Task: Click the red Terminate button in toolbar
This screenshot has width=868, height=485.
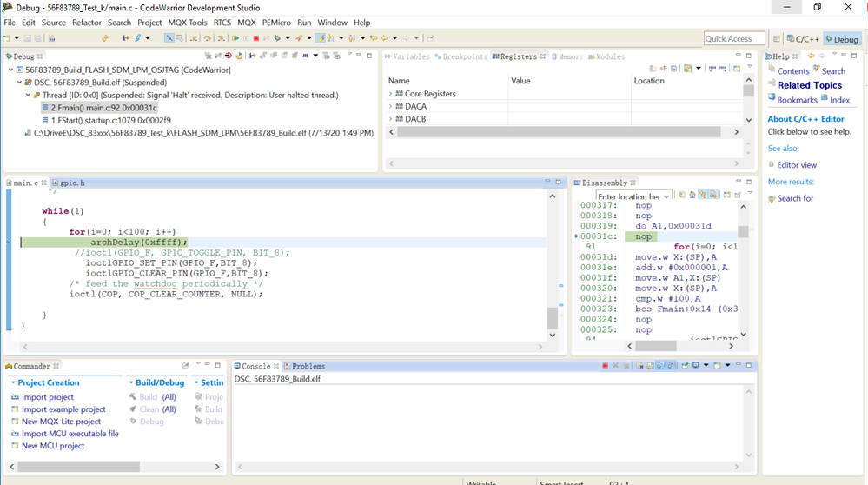Action: [x=256, y=38]
